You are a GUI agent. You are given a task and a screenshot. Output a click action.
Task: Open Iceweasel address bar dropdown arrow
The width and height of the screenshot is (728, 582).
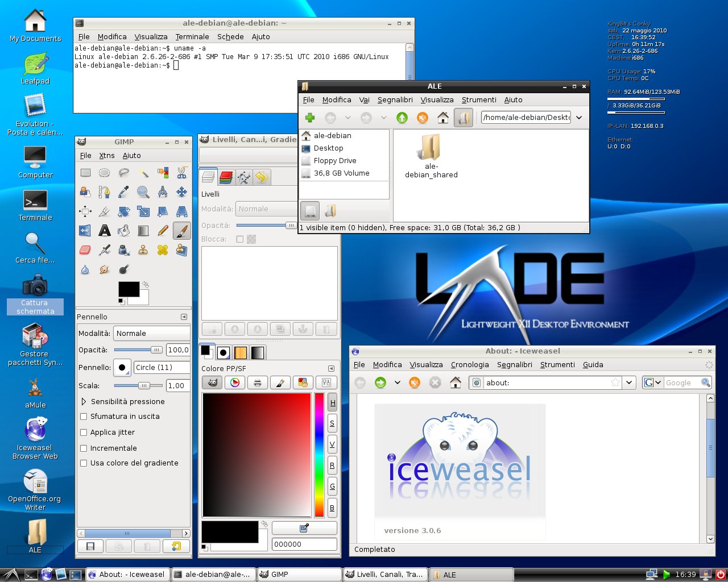point(629,383)
